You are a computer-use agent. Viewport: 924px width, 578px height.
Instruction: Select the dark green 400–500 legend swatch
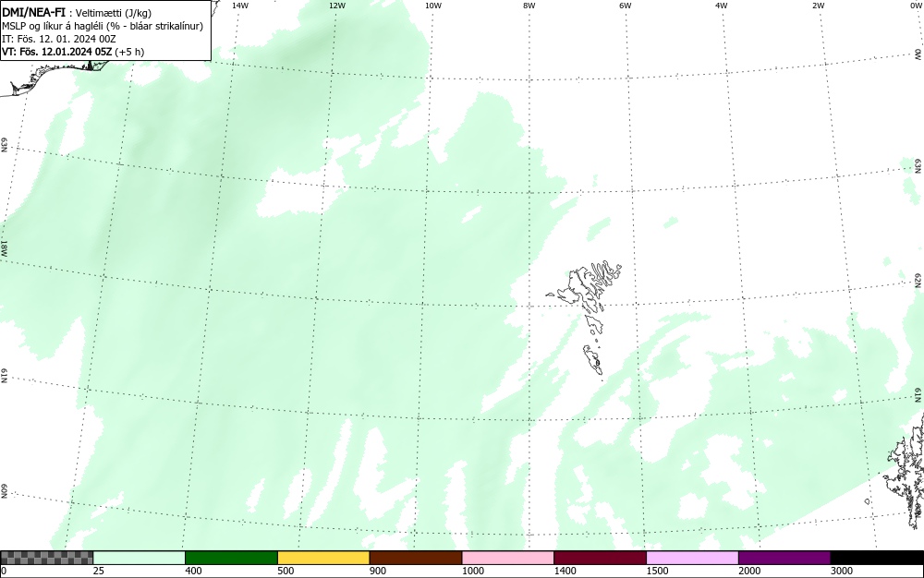click(x=231, y=558)
